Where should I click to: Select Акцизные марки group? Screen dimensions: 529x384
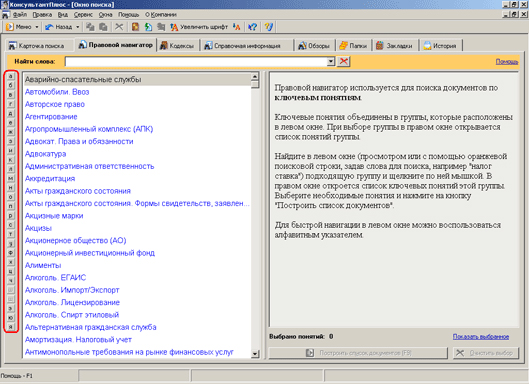click(54, 216)
